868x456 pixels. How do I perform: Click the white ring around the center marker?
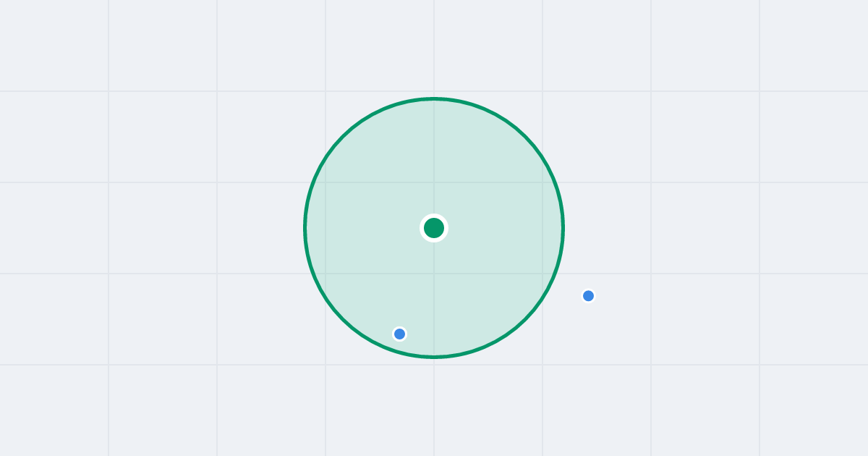pyautogui.click(x=434, y=216)
